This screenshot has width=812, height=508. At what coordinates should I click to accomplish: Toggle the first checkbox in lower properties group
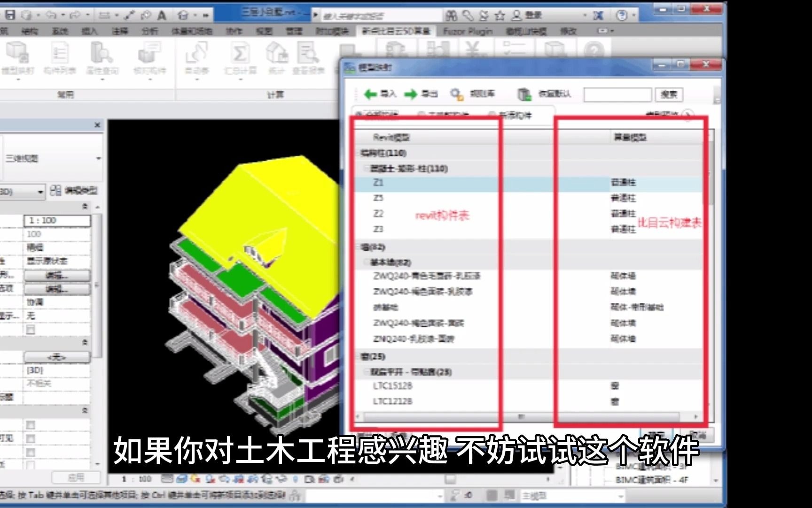(31, 425)
